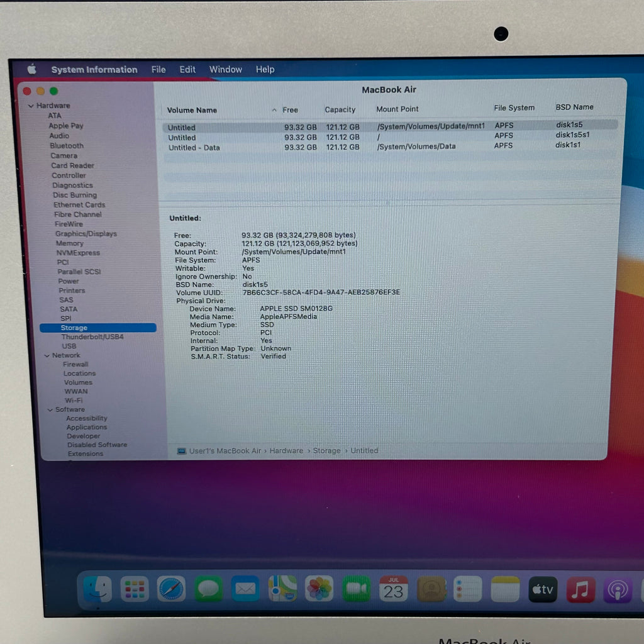Screen dimensions: 644x644
Task: Collapse the Software section
Action: click(x=50, y=410)
